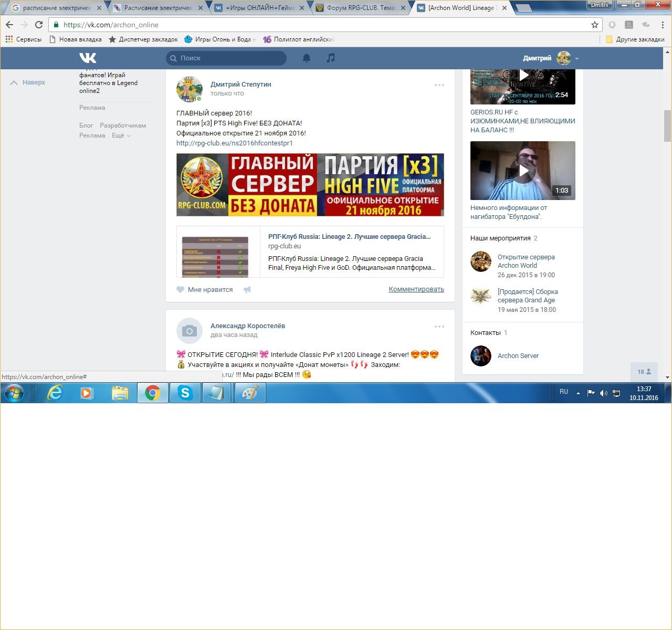Reload the page with refresh icon
672x630 pixels.
(39, 25)
